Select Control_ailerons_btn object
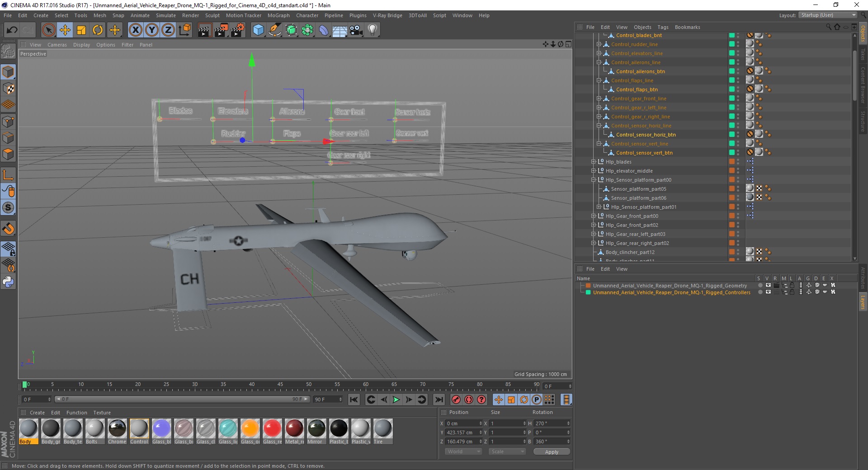The height and width of the screenshot is (470, 868). (640, 71)
